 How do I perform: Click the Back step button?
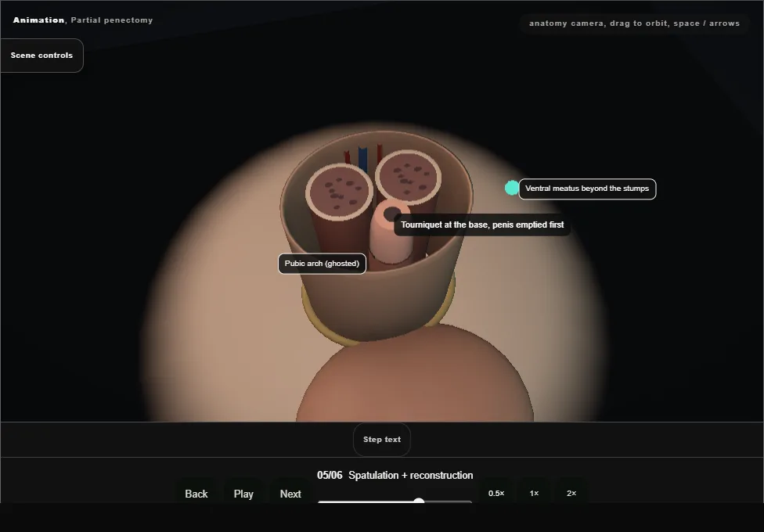tap(196, 494)
